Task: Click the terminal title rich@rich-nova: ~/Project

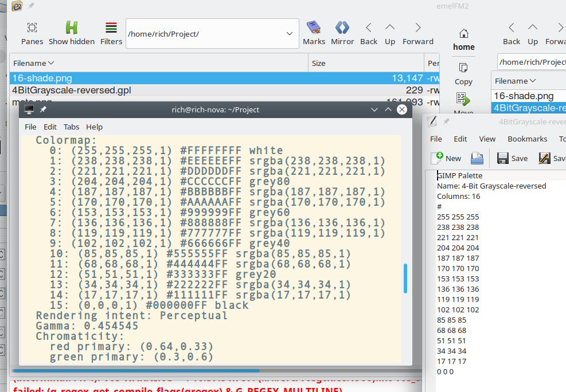Action: tap(215, 109)
